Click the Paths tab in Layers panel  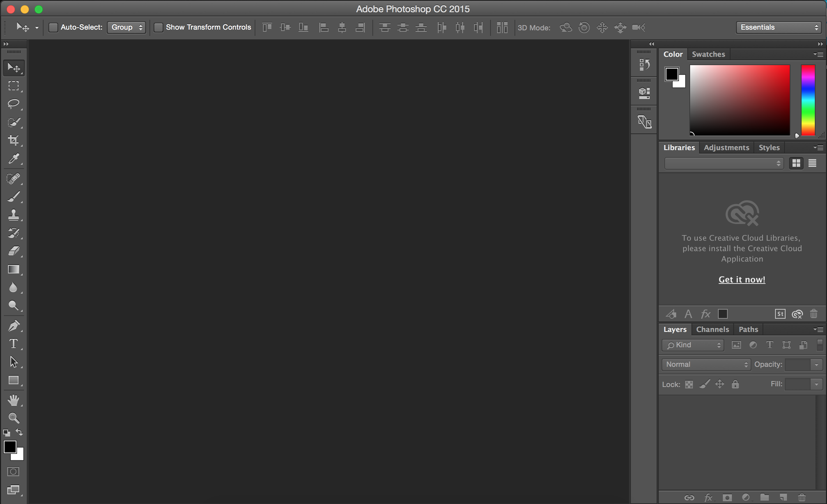[x=748, y=329]
